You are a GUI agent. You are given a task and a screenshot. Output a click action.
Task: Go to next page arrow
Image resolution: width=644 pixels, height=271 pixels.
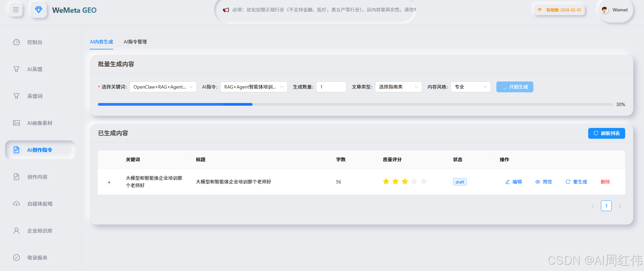point(620,206)
